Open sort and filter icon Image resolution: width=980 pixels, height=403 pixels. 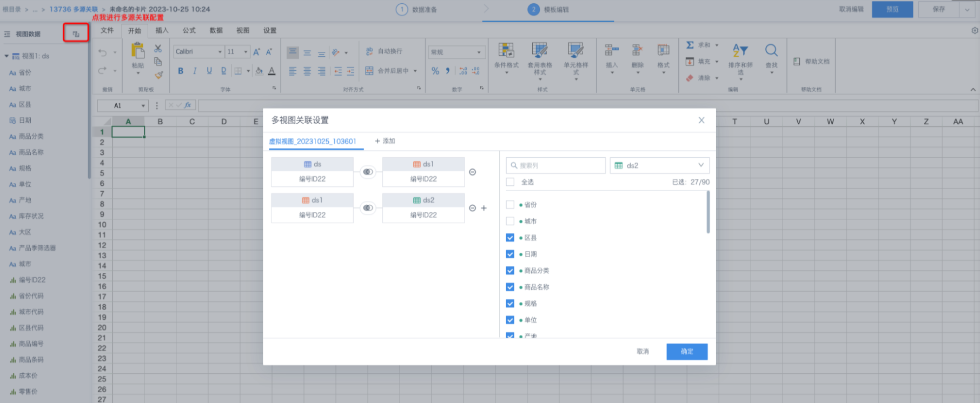coord(740,50)
